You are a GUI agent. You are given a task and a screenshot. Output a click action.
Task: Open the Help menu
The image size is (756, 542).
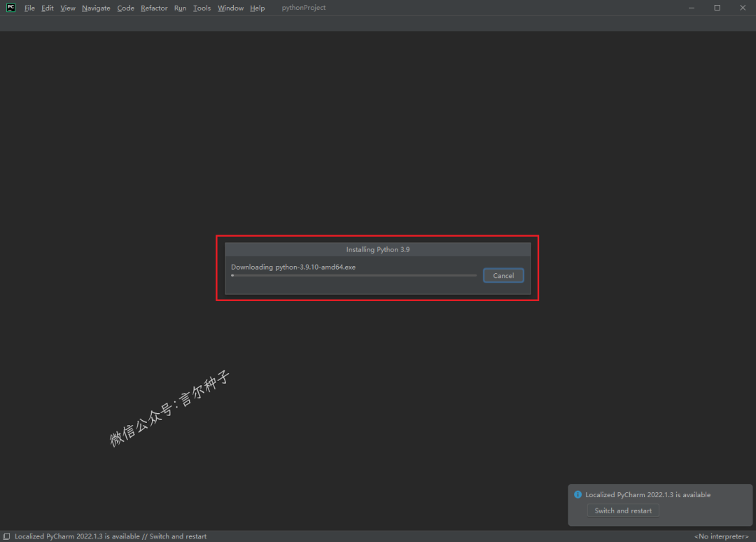pyautogui.click(x=258, y=8)
